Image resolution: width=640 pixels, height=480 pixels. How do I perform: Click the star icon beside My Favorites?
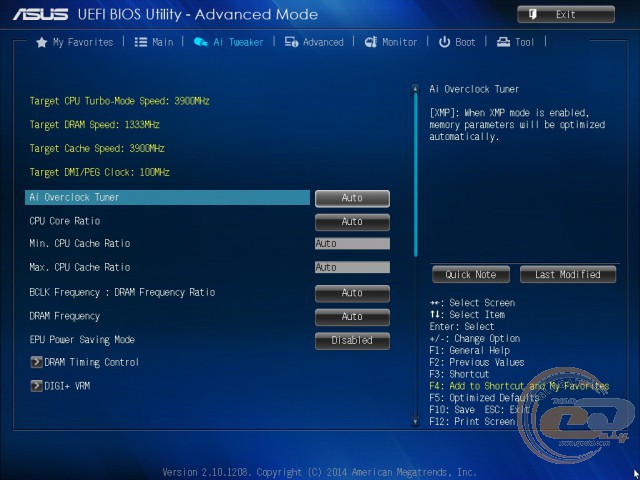tap(42, 42)
